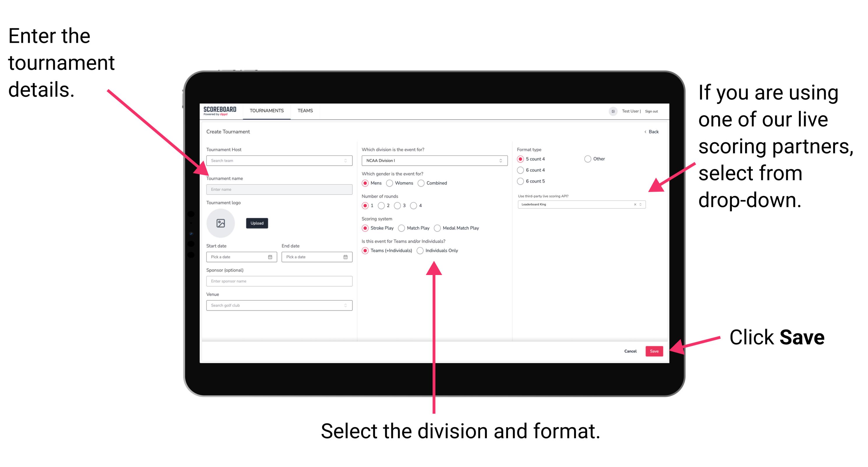This screenshot has width=868, height=467.
Task: Click the image placeholder upload icon
Action: (220, 223)
